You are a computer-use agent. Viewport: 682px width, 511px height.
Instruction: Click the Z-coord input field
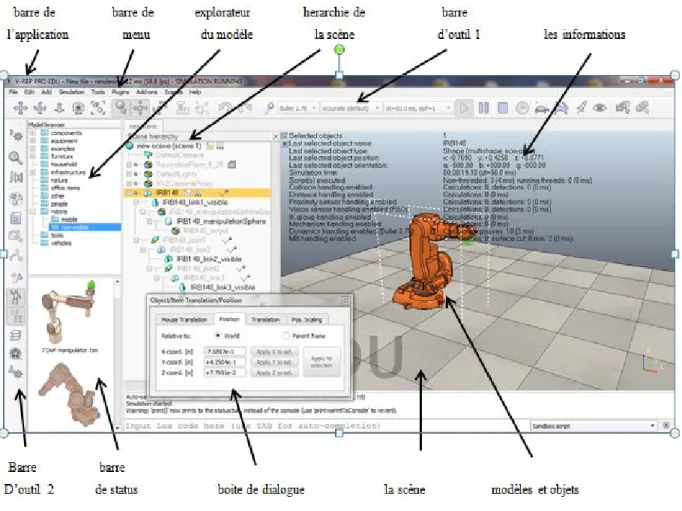[224, 373]
